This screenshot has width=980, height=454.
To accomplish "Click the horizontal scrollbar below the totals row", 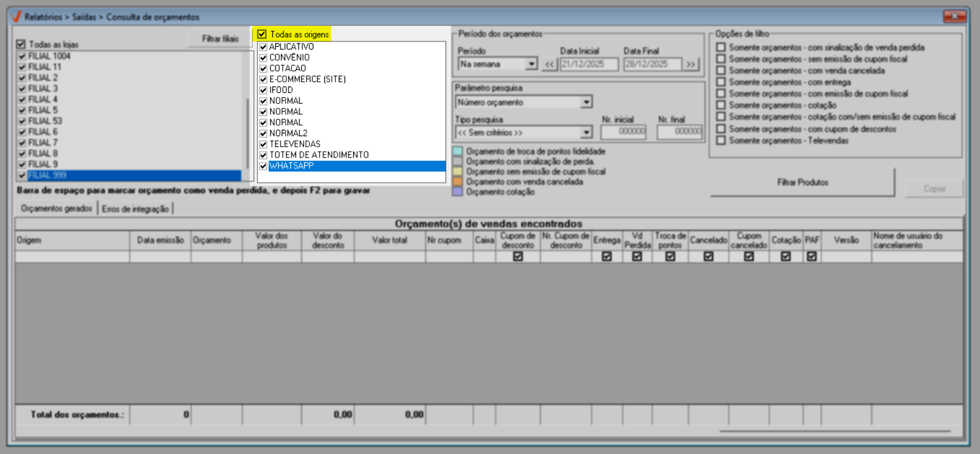I will pos(835,431).
